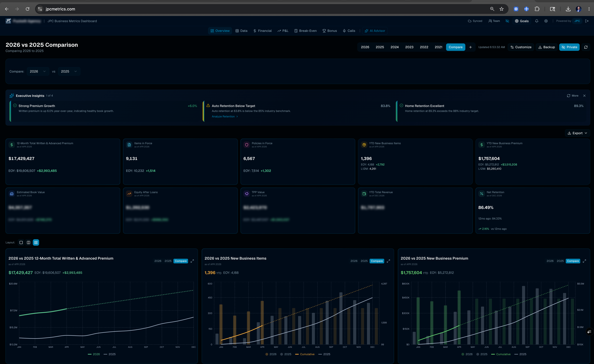
Task: Add a year with the plus button
Action: pyautogui.click(x=470, y=47)
